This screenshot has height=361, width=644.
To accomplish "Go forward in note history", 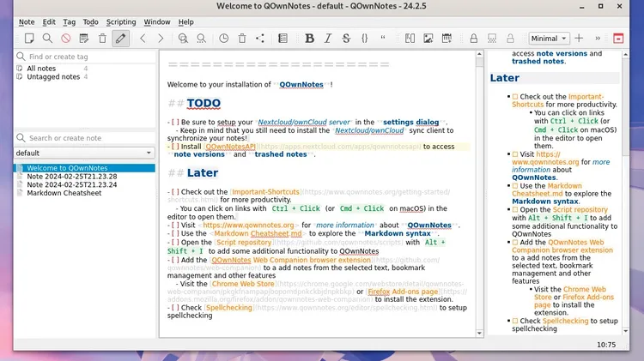I will (161, 39).
